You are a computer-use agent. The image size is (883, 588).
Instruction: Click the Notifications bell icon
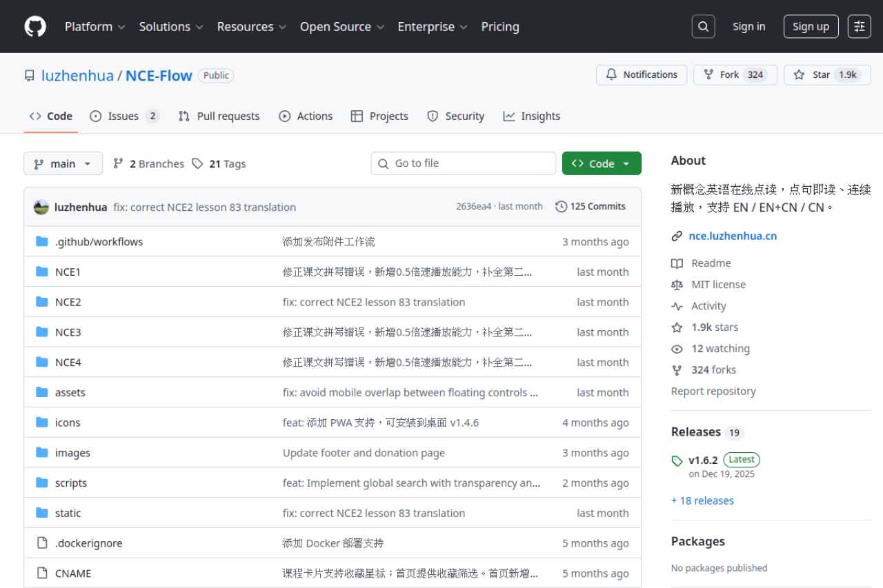pos(611,74)
